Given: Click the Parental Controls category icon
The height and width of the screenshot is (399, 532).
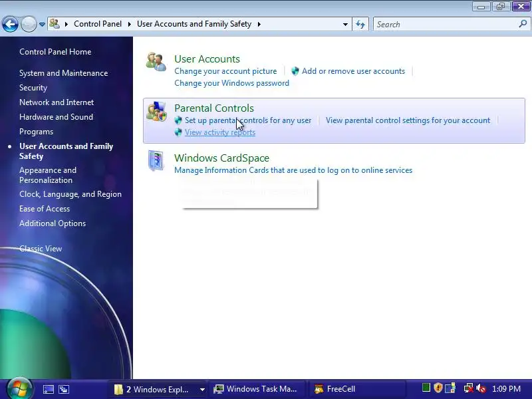Looking at the screenshot, I should pyautogui.click(x=156, y=111).
